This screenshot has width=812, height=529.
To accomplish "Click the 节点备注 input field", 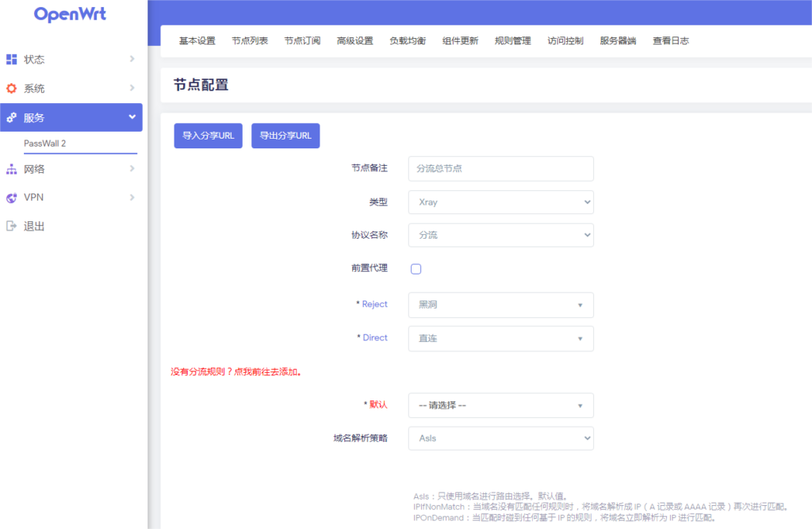I will click(x=500, y=169).
